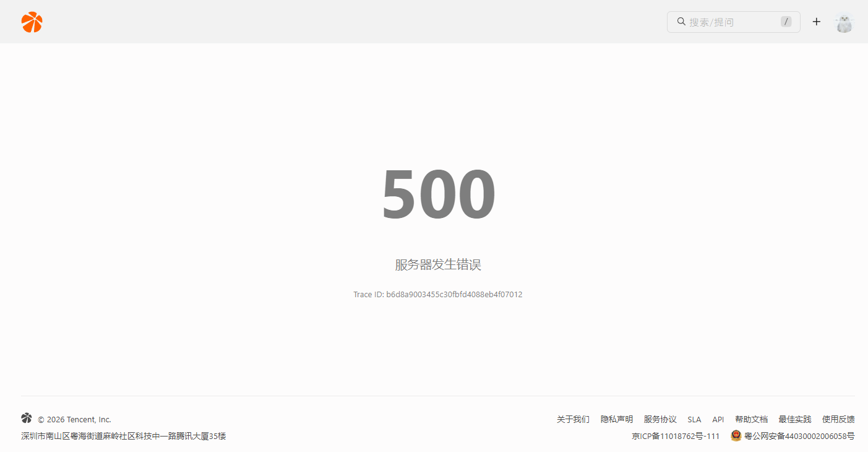The width and height of the screenshot is (868, 452).
Task: Click the orange logo in the header
Action: point(32,22)
